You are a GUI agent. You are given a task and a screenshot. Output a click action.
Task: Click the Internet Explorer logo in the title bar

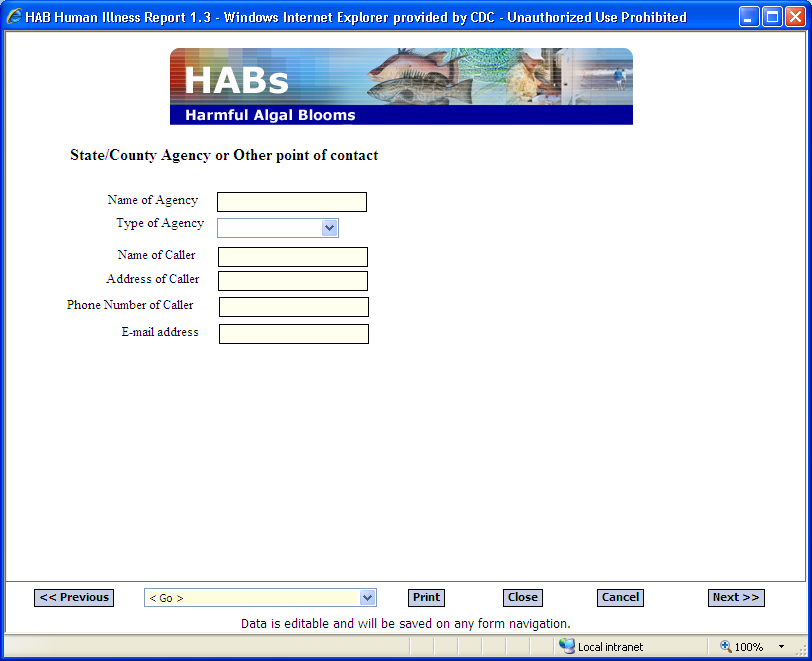[x=13, y=17]
